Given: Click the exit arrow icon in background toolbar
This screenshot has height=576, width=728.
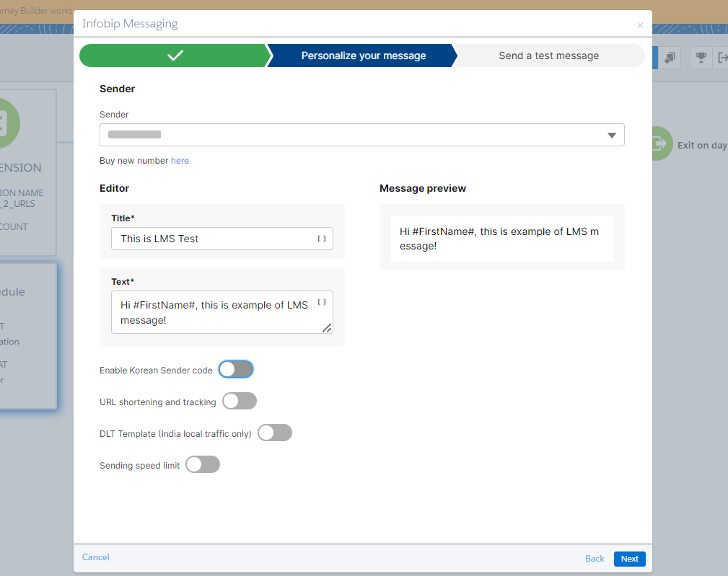Looking at the screenshot, I should (x=722, y=58).
